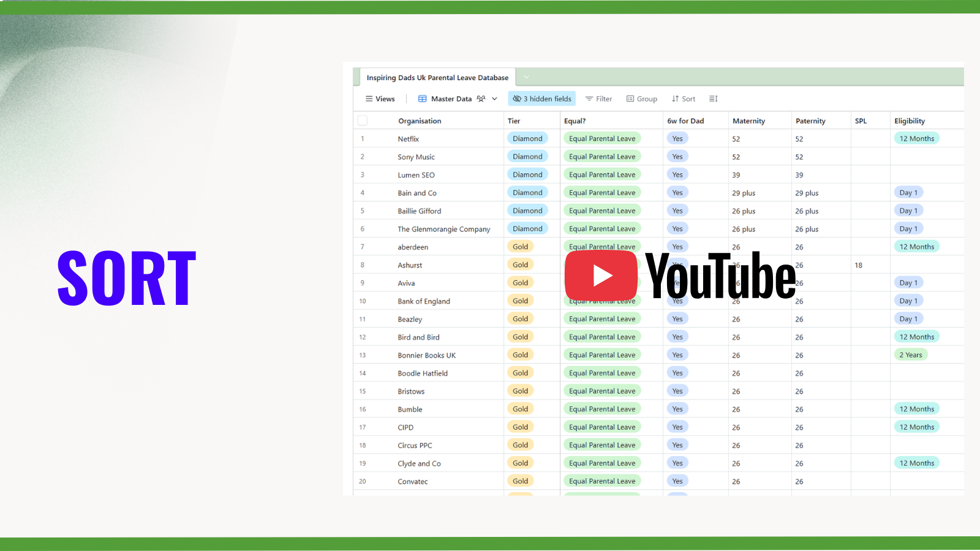
Task: Click the Paternity column header
Action: 810,121
